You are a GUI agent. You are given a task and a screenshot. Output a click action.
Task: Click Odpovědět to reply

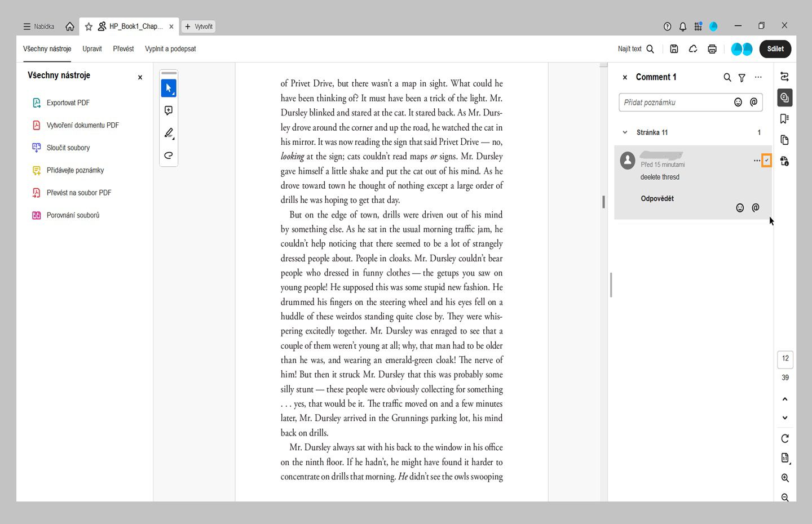point(657,198)
